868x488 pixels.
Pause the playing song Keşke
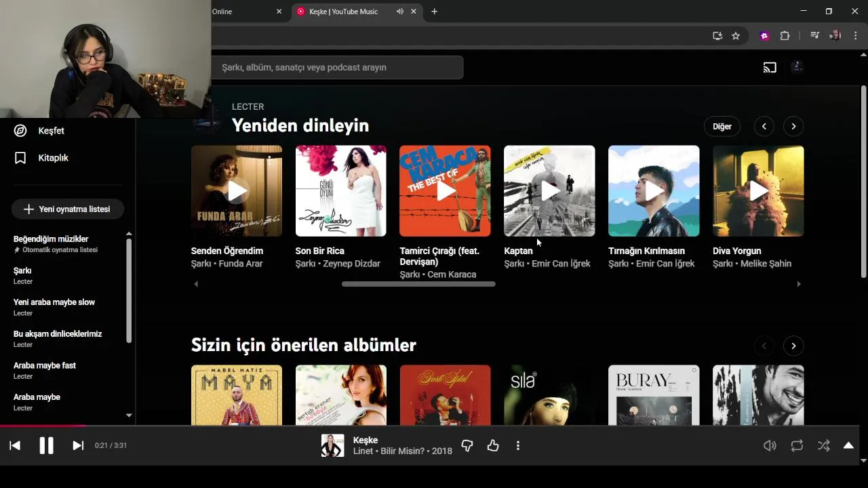tap(46, 445)
